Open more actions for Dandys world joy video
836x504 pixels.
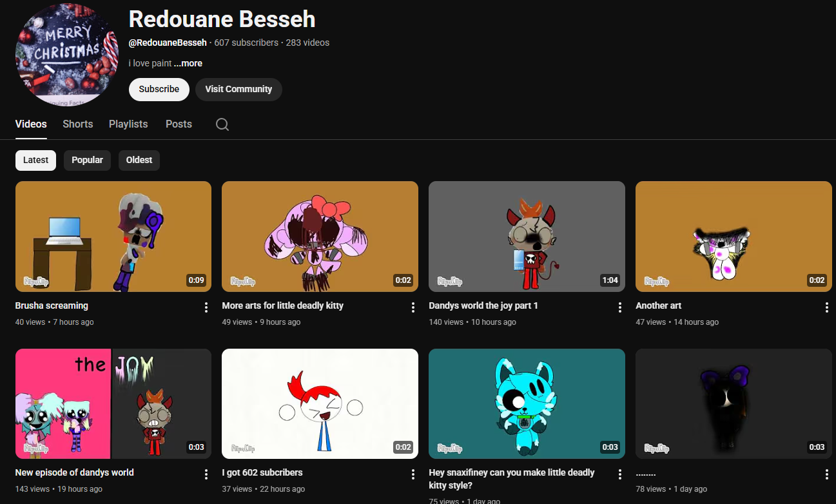point(620,307)
